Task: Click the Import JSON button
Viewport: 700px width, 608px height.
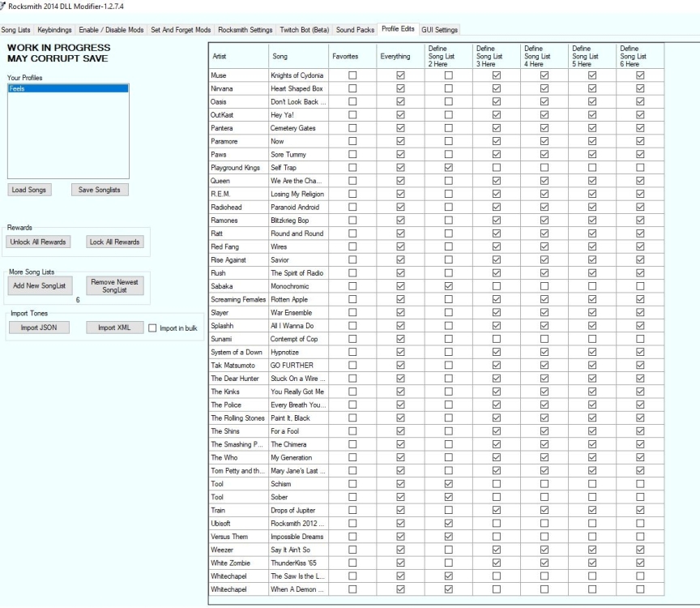Action: pos(38,328)
